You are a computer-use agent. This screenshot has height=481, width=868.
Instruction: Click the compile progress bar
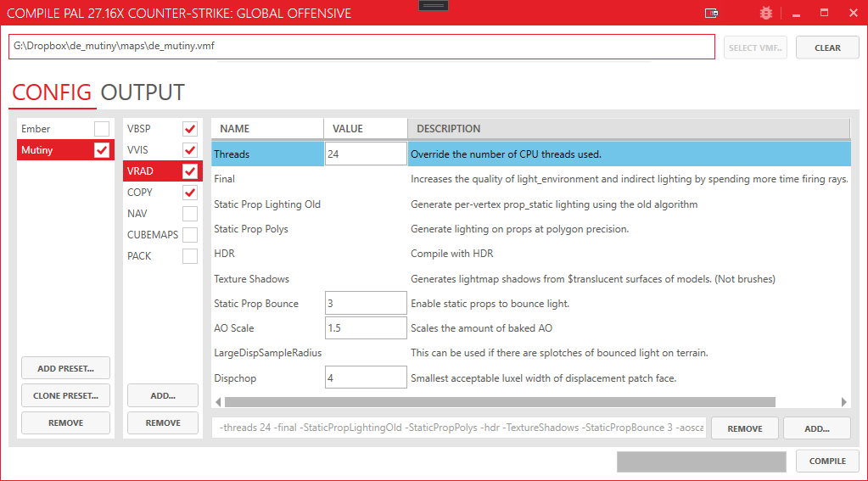702,461
